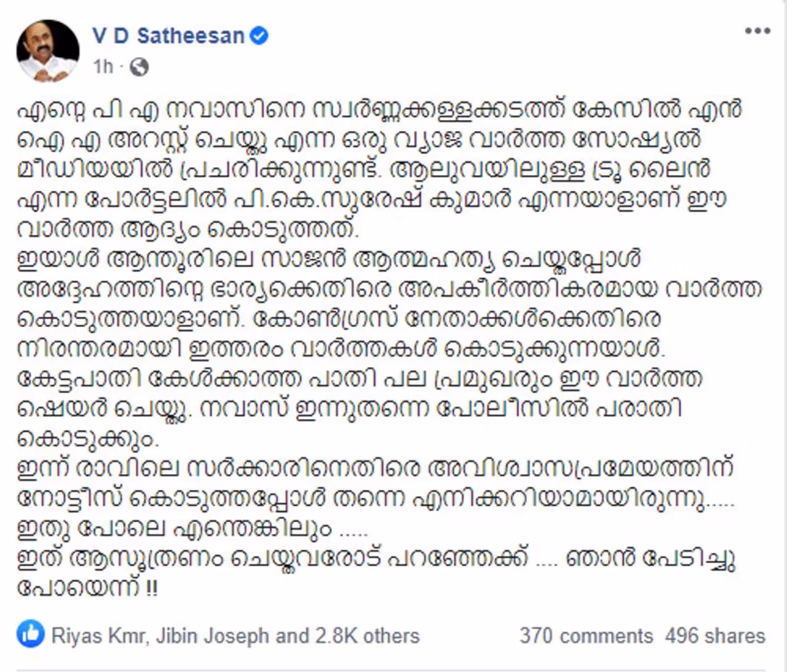Click the line beginning "ഇന്ന് രാവിലെ"
The image size is (787, 672).
pos(375,468)
